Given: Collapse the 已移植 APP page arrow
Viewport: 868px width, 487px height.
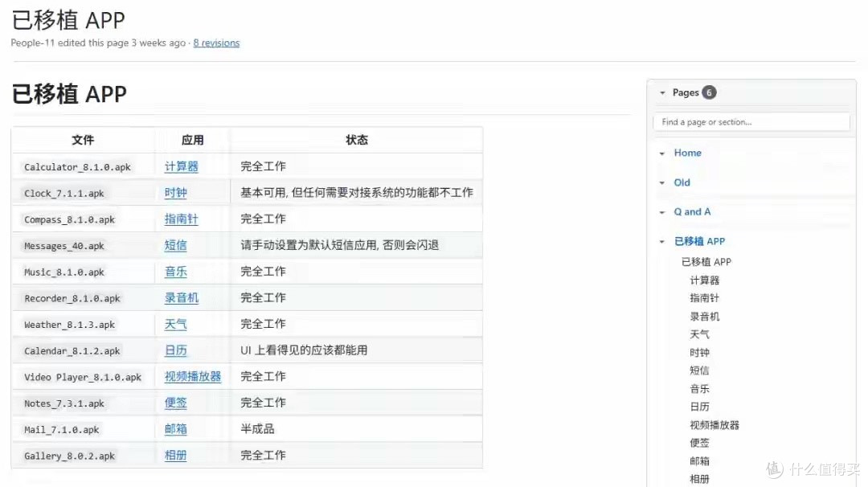Looking at the screenshot, I should point(662,241).
